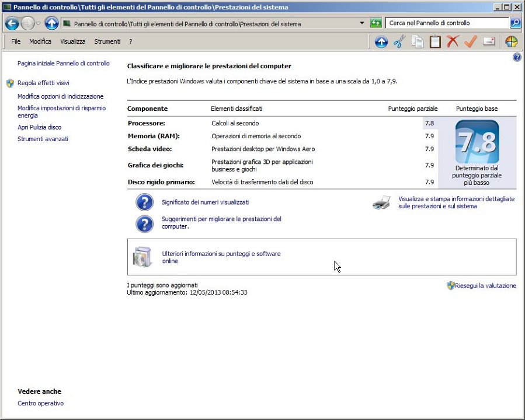Click the orange checkmark Properties icon
Viewport: 525px width, 420px height.
pos(471,42)
